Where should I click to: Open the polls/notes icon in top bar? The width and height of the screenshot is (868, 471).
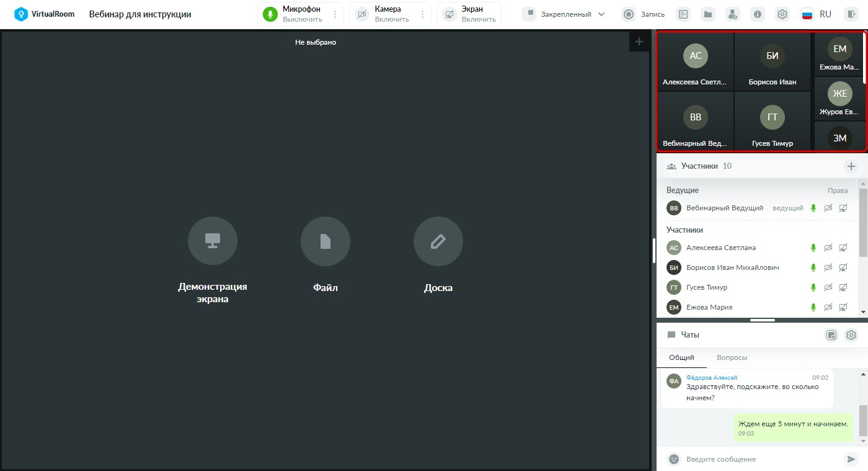[683, 14]
